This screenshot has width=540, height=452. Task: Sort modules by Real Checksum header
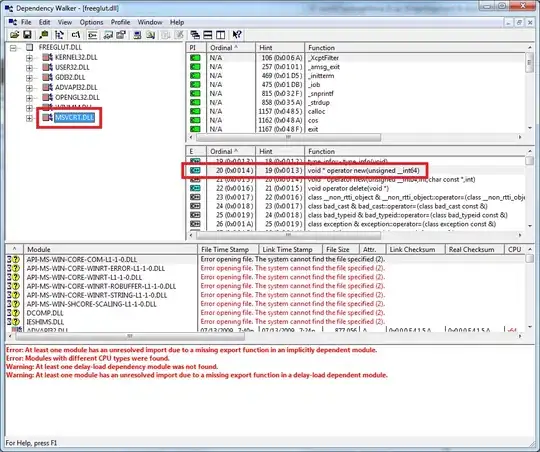[475, 249]
